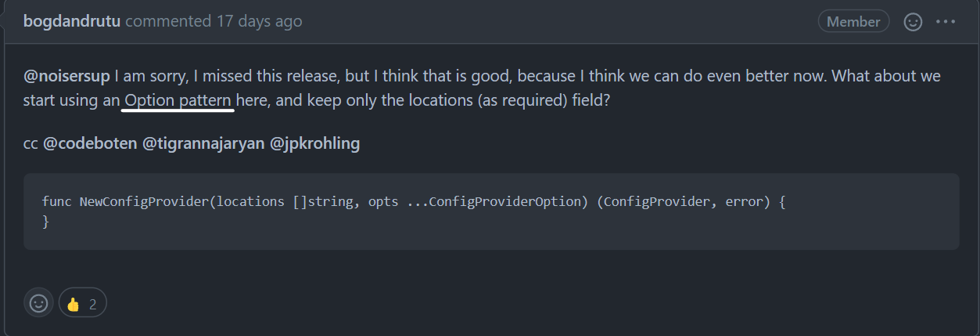This screenshot has height=336, width=980.
Task: Open the add reaction smiley in comment header
Action: click(x=913, y=22)
